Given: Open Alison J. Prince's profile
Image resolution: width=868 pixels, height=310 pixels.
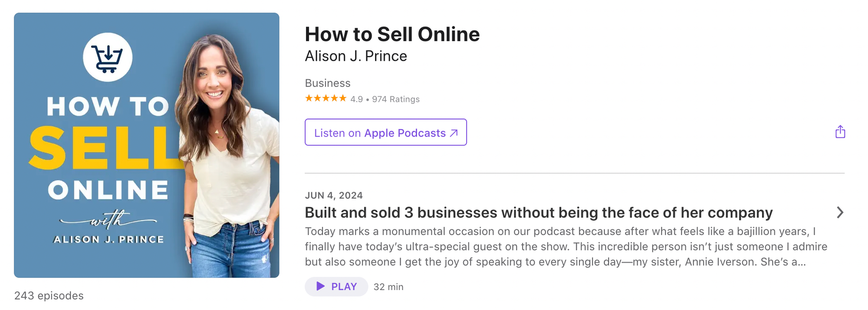Looking at the screenshot, I should (355, 56).
